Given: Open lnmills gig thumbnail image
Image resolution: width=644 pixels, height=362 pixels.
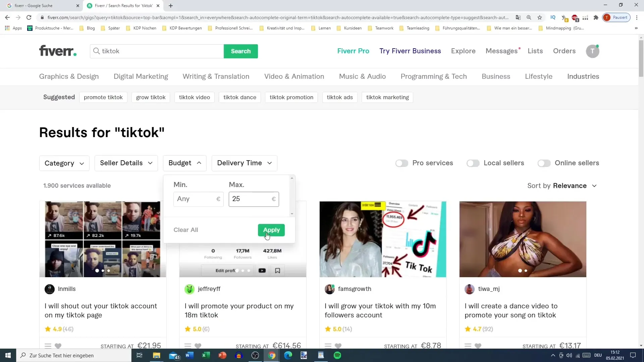Looking at the screenshot, I should [x=103, y=239].
